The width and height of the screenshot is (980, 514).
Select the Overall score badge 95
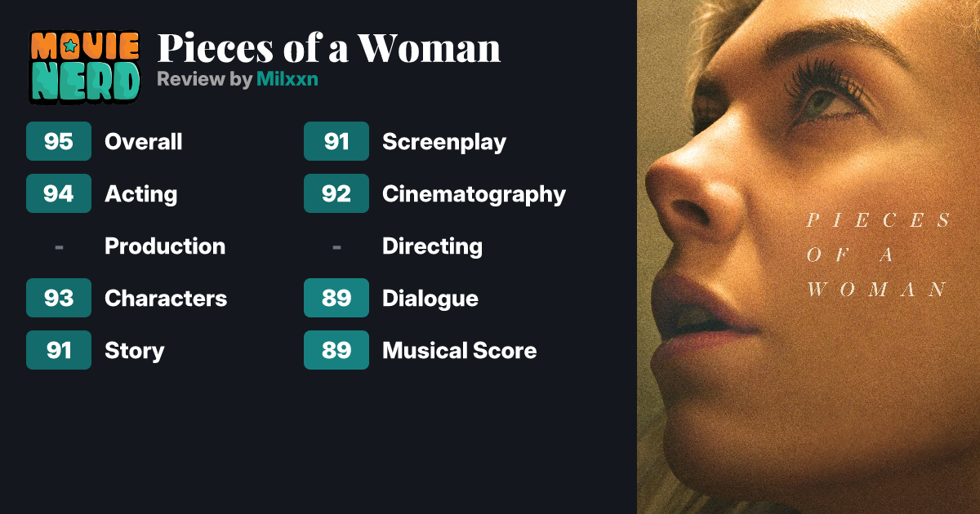(x=59, y=141)
